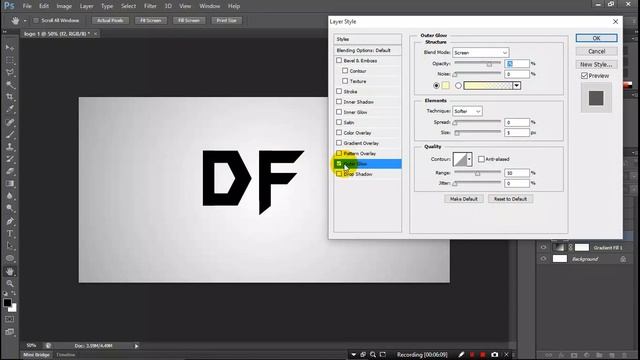Screen dimensions: 640x360
Task: Toggle Quick Mask mode icon
Action: pos(9,319)
